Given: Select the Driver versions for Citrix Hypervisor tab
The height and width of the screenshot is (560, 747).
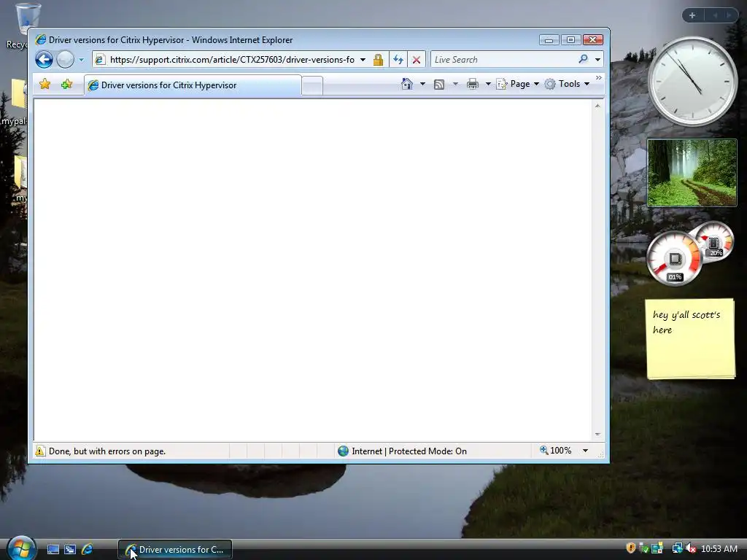Looking at the screenshot, I should [x=193, y=85].
